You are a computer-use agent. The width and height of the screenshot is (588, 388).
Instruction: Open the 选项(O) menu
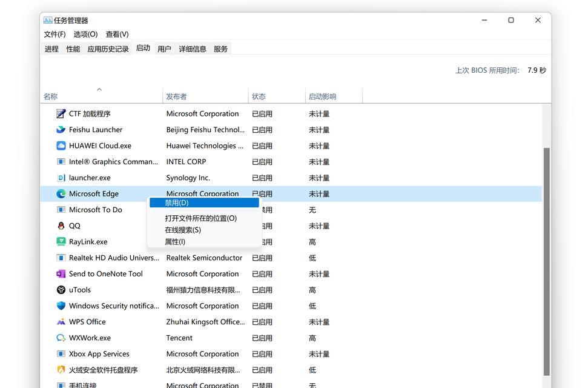85,34
